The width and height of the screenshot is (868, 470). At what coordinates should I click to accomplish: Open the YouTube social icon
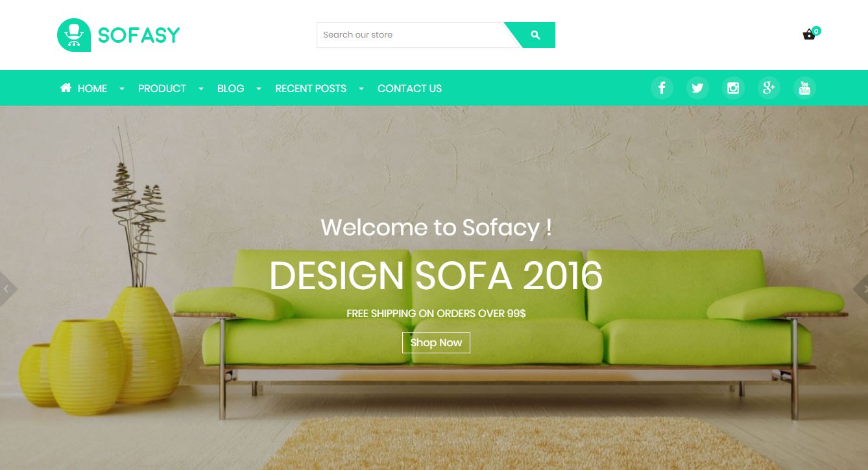(804, 88)
